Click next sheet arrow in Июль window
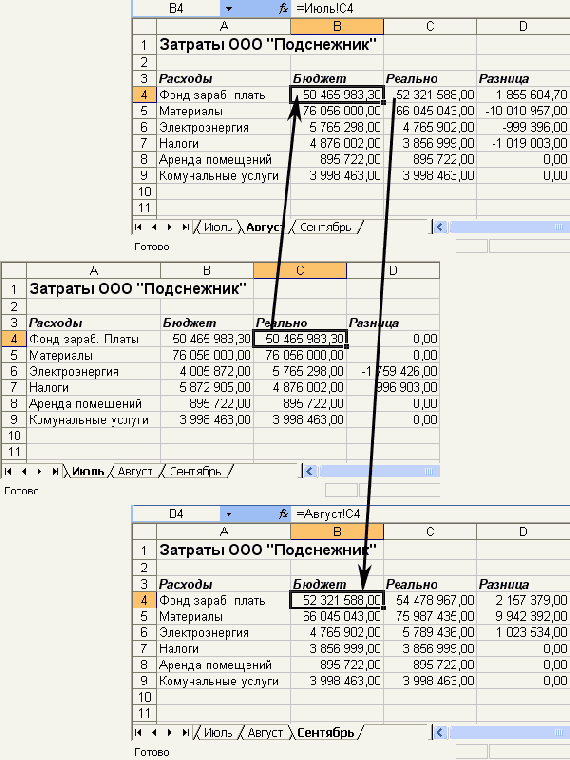Screen dimensions: 570x760 pos(39,471)
